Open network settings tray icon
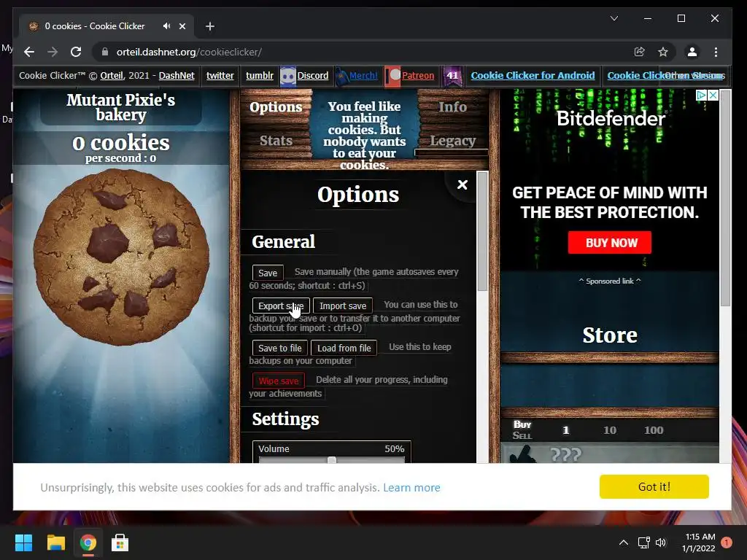 click(x=643, y=542)
